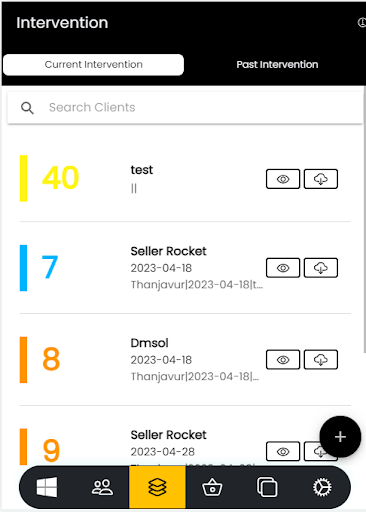View Seller Rocket 2023-04-18 with eye button
Image resolution: width=366 pixels, height=512 pixels.
283,268
